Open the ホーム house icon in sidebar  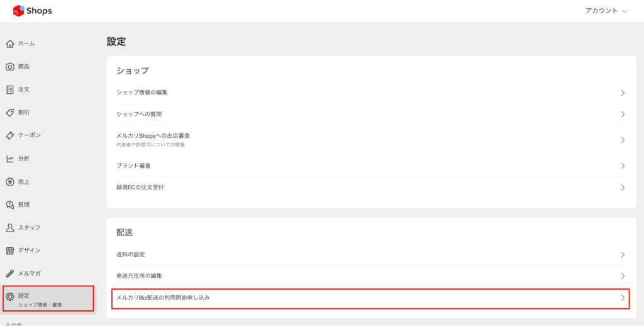pyautogui.click(x=10, y=43)
